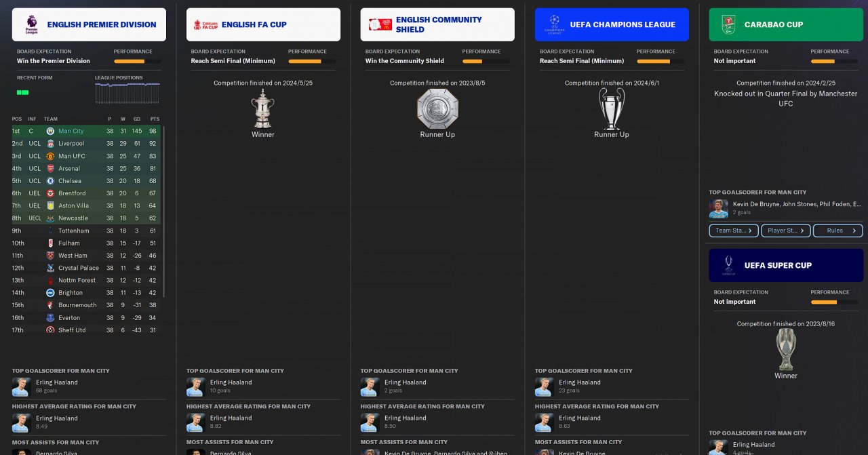Click the Premier League logo icon

pyautogui.click(x=31, y=24)
